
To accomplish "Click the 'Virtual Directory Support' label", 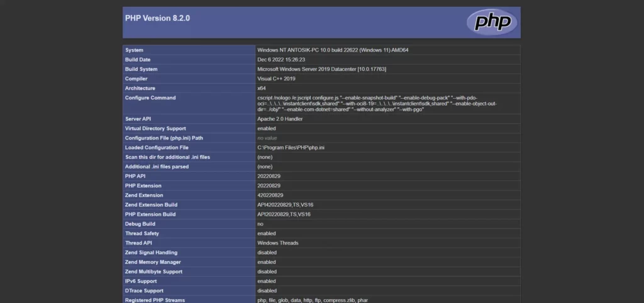I will [x=155, y=128].
